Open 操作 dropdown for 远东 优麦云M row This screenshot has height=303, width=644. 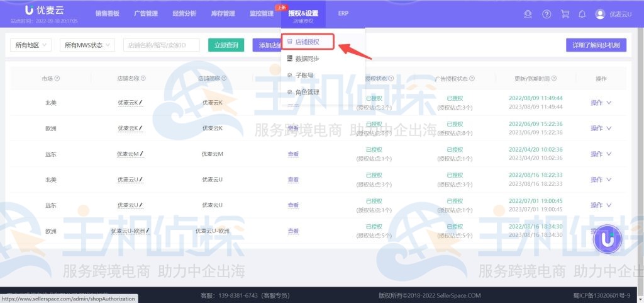pyautogui.click(x=601, y=154)
